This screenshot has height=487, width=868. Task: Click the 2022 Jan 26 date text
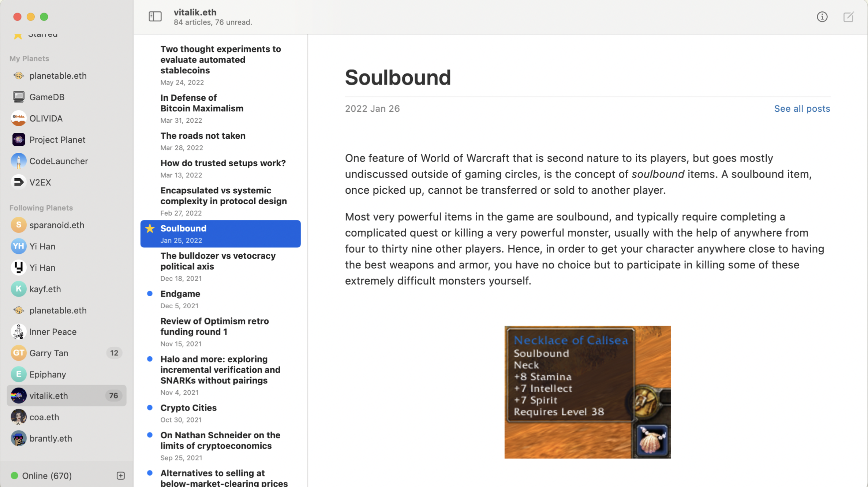tap(372, 108)
